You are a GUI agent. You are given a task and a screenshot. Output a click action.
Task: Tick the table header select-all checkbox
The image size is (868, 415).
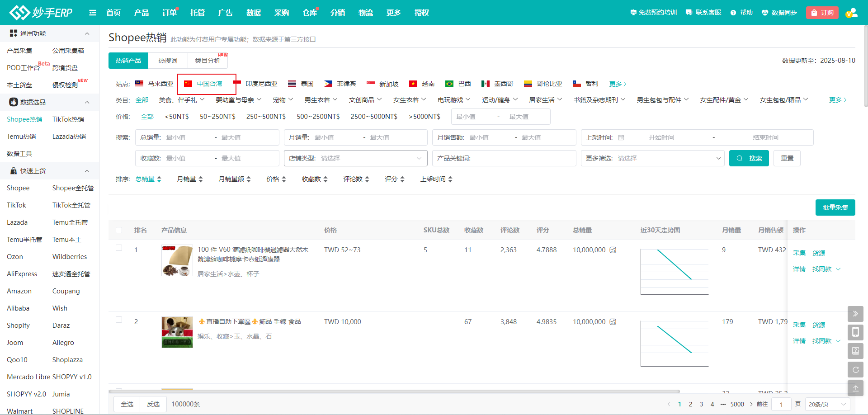coord(119,230)
